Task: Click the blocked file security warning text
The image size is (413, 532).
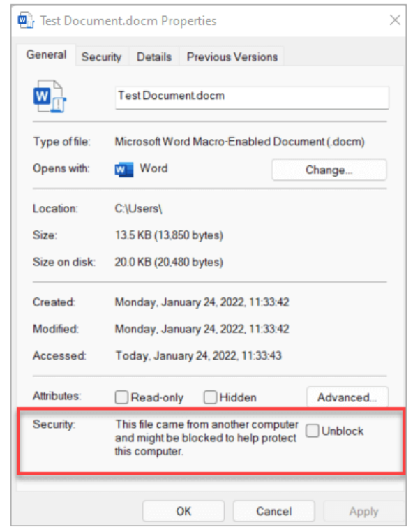Action: (206, 438)
